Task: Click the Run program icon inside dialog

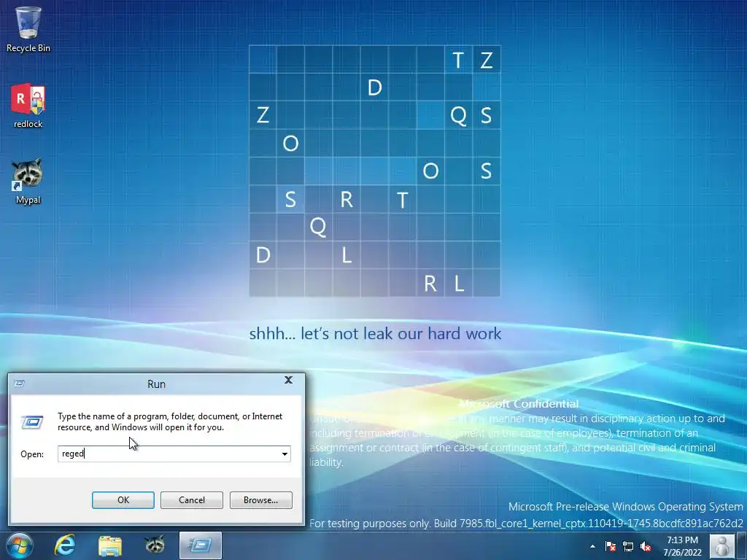Action: [32, 422]
